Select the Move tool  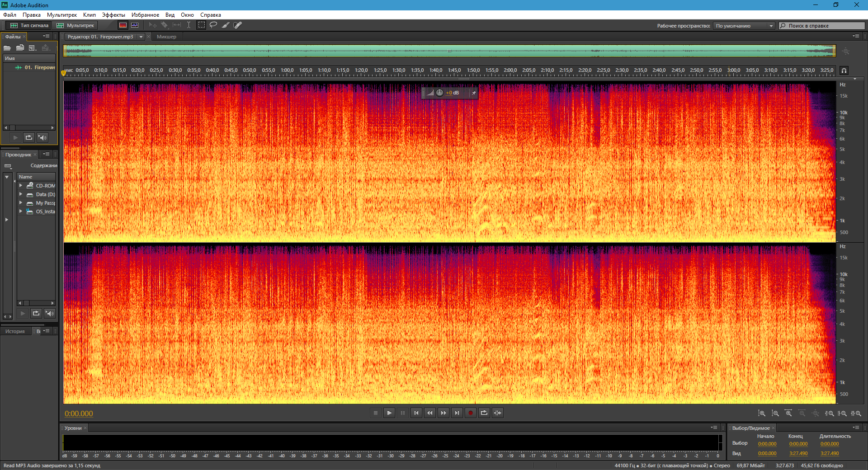click(x=153, y=25)
